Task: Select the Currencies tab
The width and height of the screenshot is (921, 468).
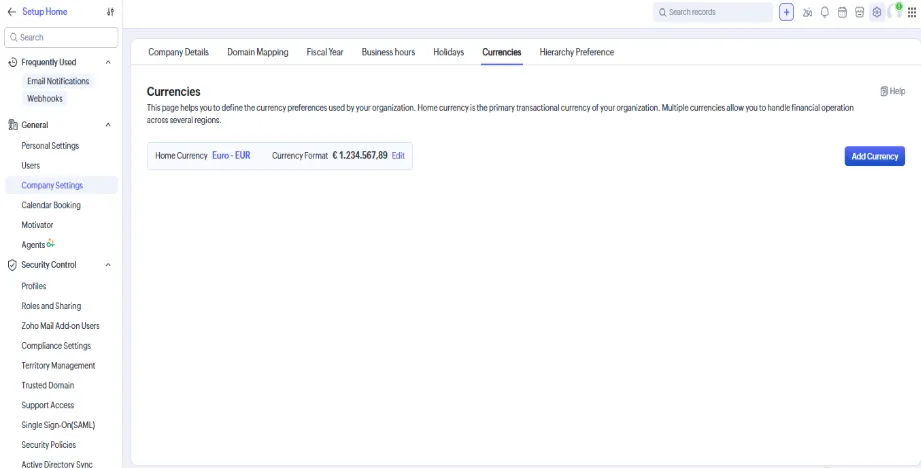Action: [502, 52]
